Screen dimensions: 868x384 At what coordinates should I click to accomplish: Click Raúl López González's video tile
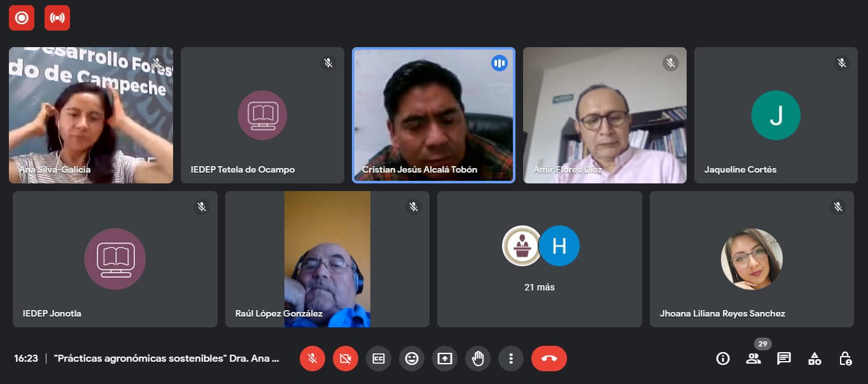tap(327, 259)
